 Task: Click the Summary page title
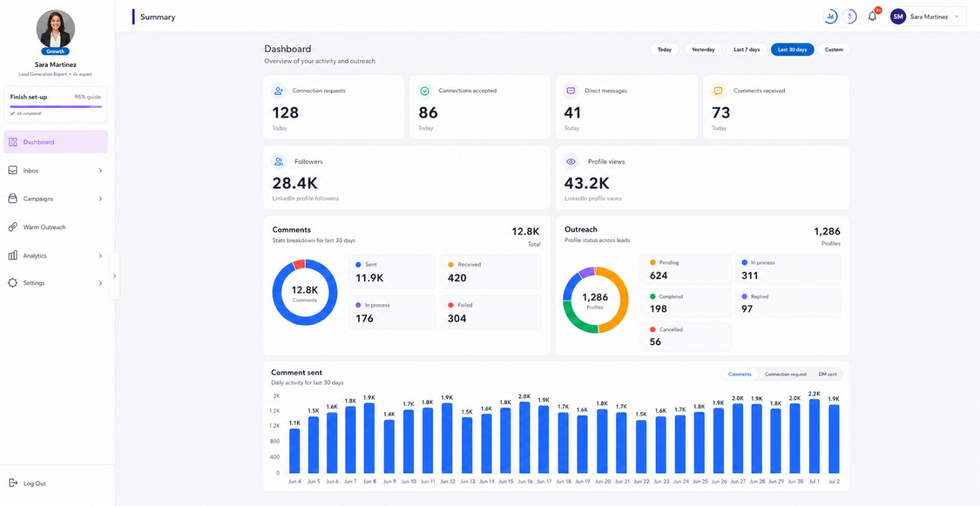click(x=157, y=17)
